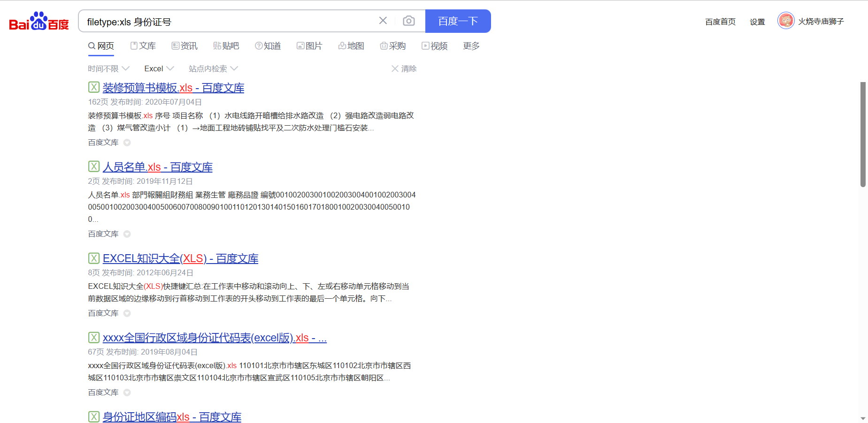Switch to the 贴吧 tab
Image resolution: width=868 pixels, height=423 pixels.
(226, 46)
